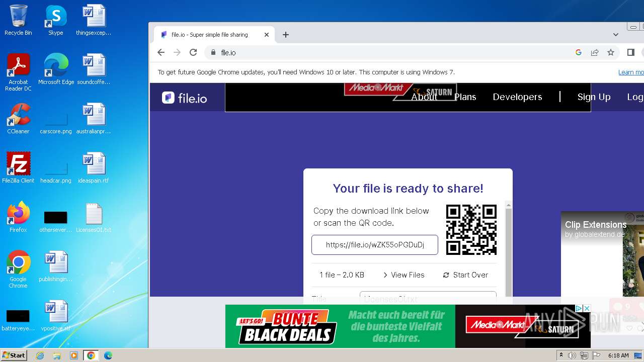Select the vpositive.rtf document icon

point(56,316)
